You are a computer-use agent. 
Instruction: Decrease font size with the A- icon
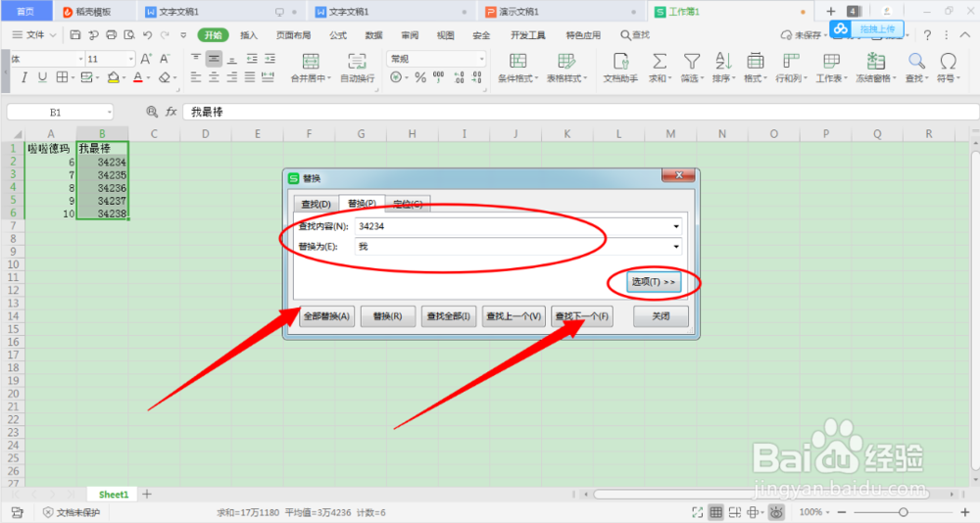[x=165, y=59]
